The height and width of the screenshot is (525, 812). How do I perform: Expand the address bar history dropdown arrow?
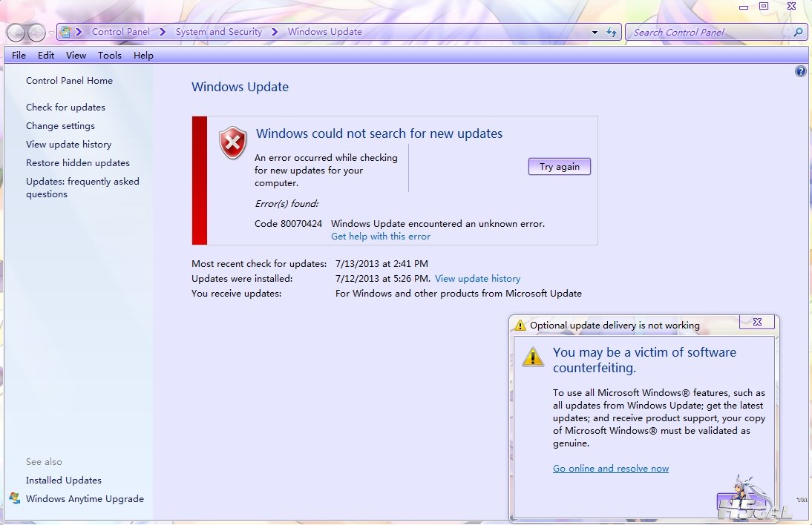pos(595,33)
